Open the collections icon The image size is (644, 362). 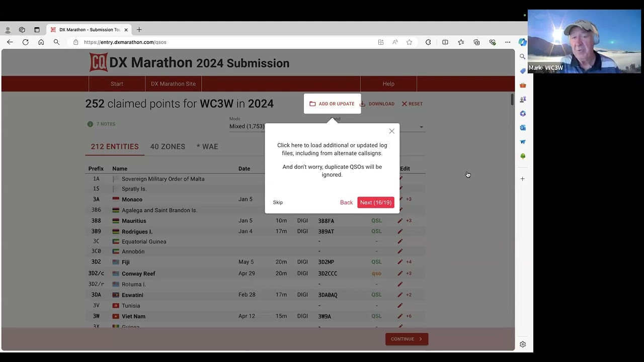click(476, 42)
